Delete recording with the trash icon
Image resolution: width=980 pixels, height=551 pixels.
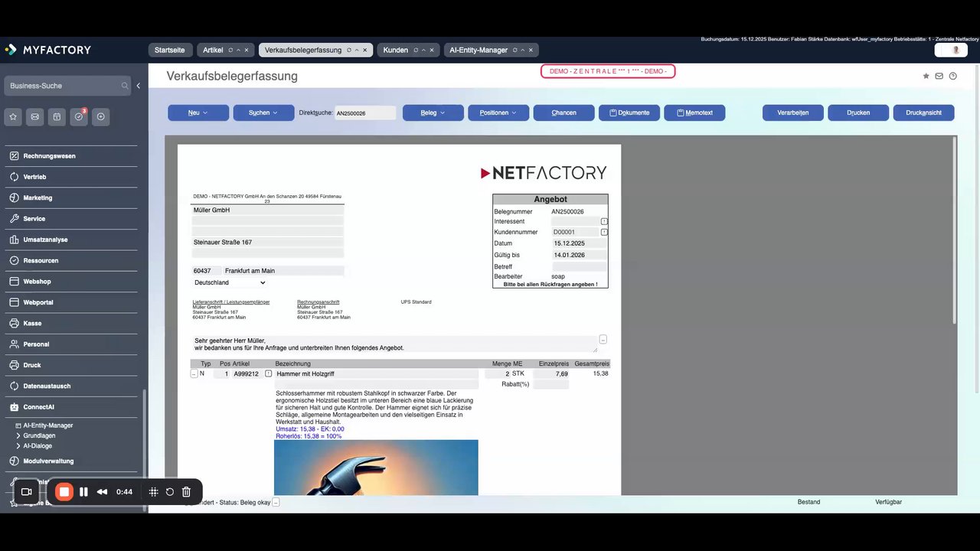(x=186, y=492)
